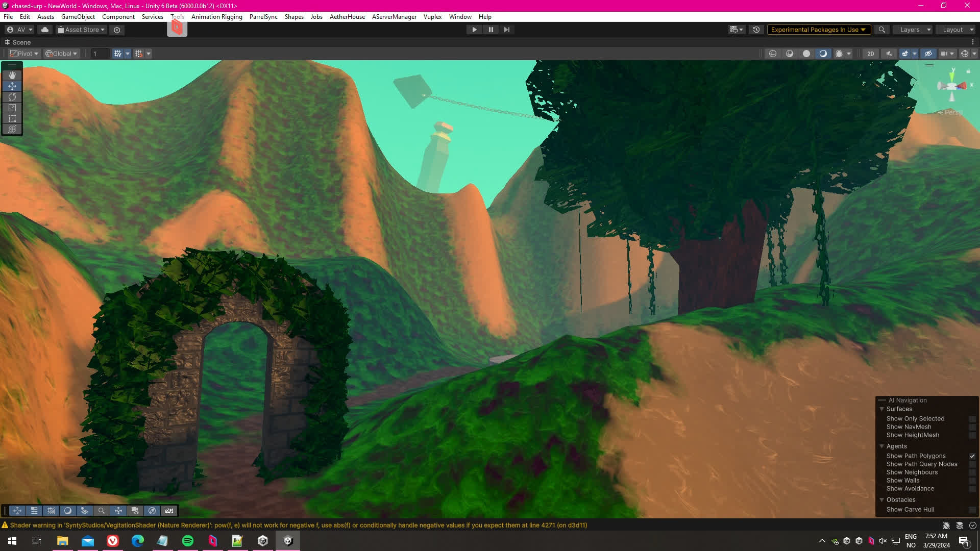Viewport: 980px width, 551px height.
Task: Enable Show NavMesh checkbox
Action: pos(972,427)
